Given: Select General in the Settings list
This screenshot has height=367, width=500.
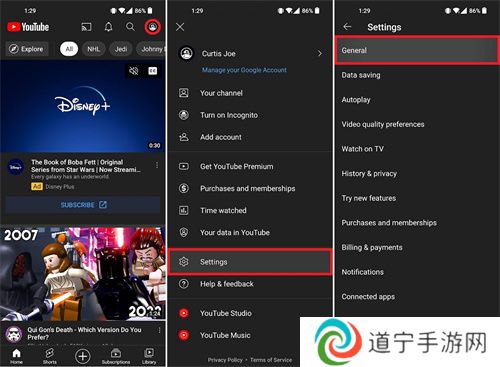Looking at the screenshot, I should [417, 50].
